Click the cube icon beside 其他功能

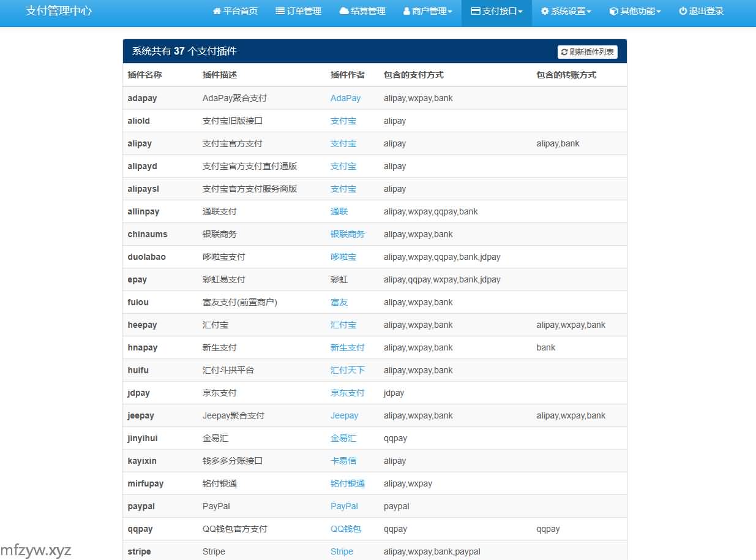[x=613, y=12]
